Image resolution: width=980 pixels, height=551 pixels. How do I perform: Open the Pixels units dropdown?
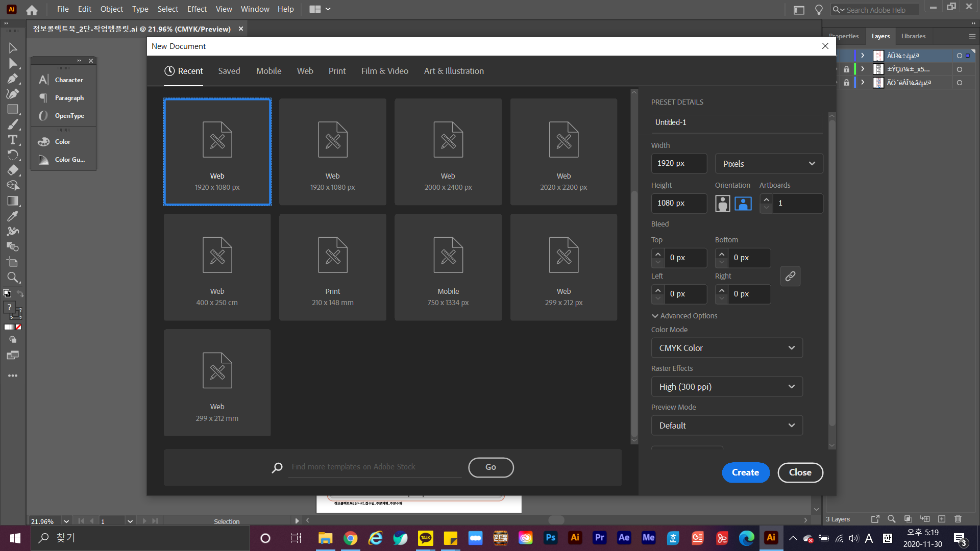pyautogui.click(x=768, y=164)
